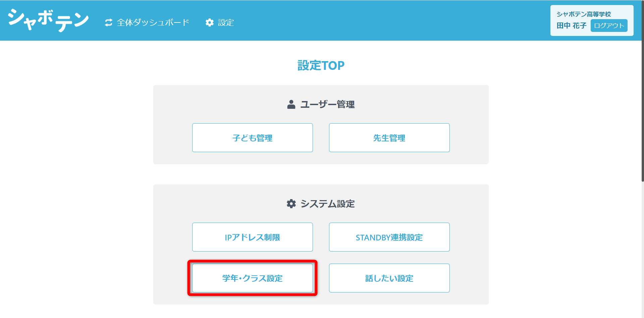Log out using the ログアウト button

(609, 26)
